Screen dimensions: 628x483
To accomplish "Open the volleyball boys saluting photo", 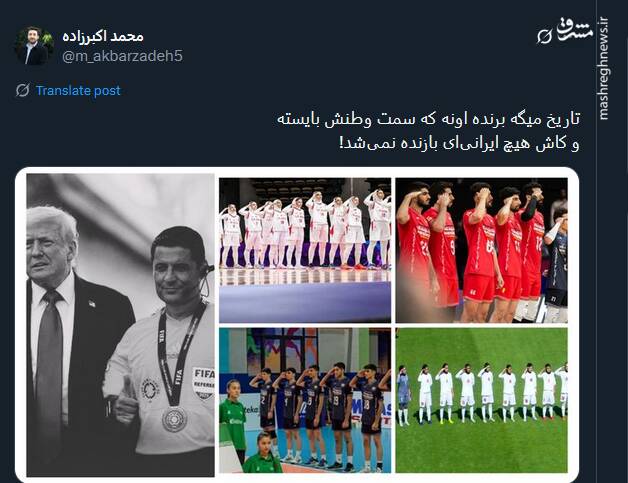I will click(305, 400).
